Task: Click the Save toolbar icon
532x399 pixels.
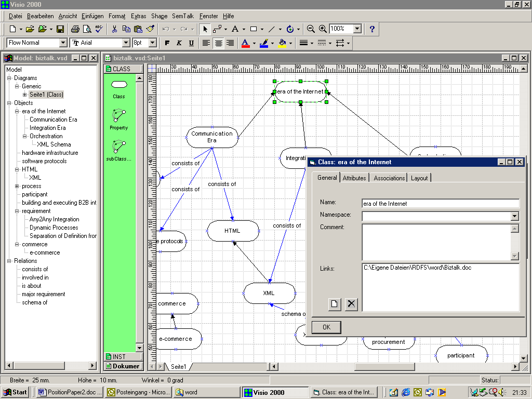Action: tap(60, 29)
